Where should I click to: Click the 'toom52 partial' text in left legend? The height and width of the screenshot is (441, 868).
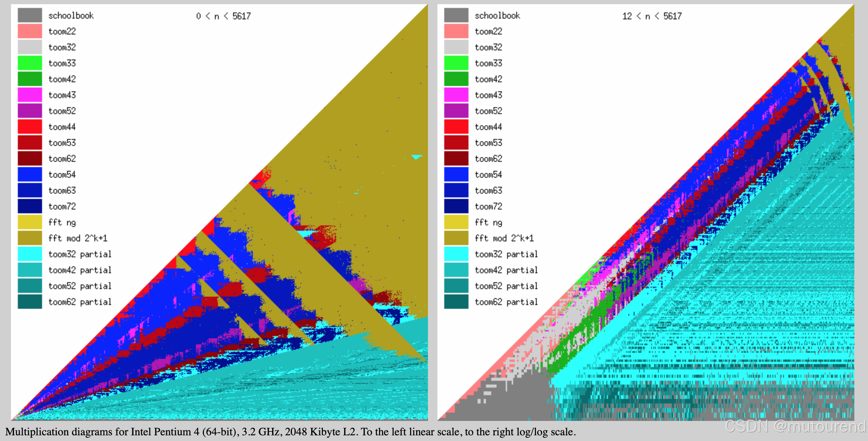[80, 286]
